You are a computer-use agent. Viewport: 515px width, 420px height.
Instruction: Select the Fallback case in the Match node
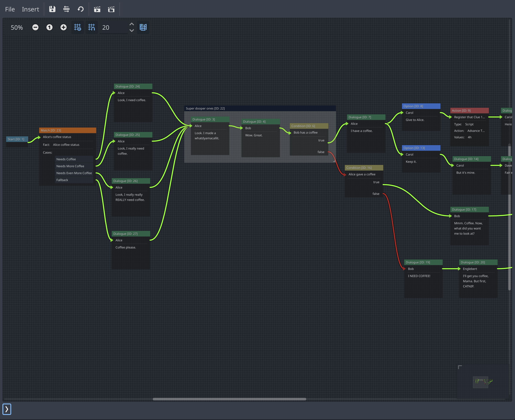(62, 180)
